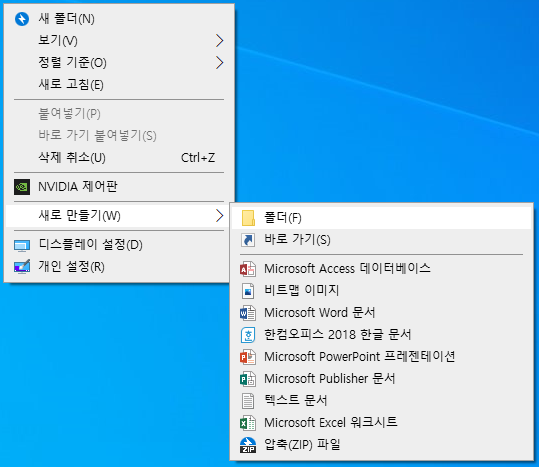Select 새 폴더(N) from context menu
Image resolution: width=539 pixels, height=467 pixels.
(119, 19)
